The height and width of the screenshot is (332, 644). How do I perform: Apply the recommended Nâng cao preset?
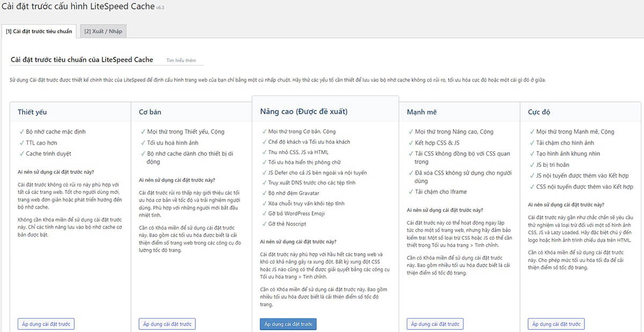(288, 324)
